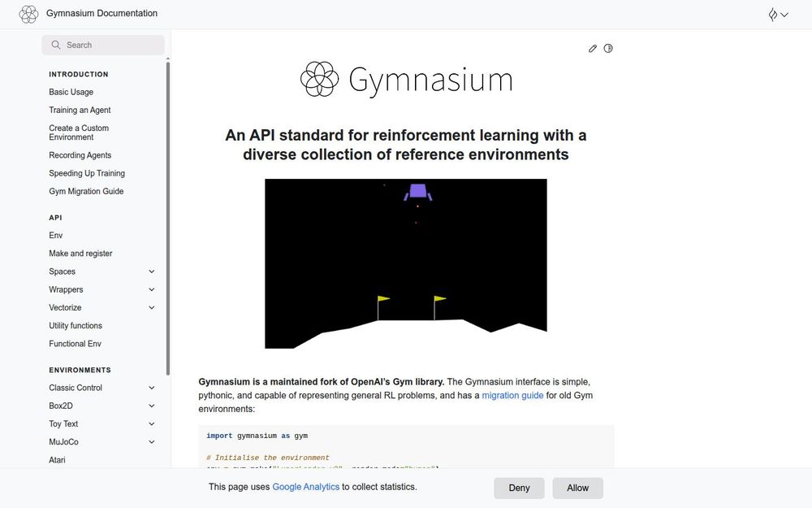The height and width of the screenshot is (508, 812).
Task: Click the Vectorize sidebar label
Action: (x=65, y=308)
